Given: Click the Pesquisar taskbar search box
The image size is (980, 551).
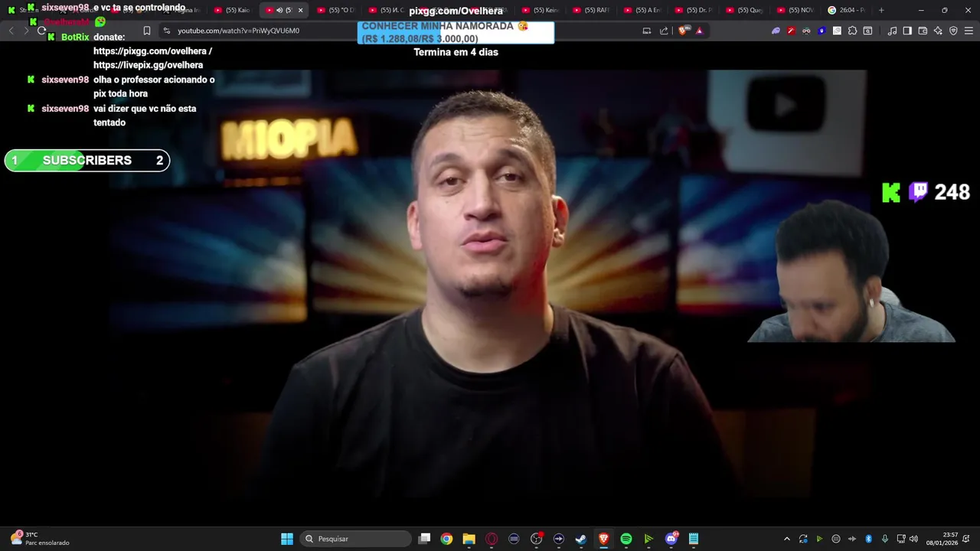Looking at the screenshot, I should pyautogui.click(x=356, y=539).
